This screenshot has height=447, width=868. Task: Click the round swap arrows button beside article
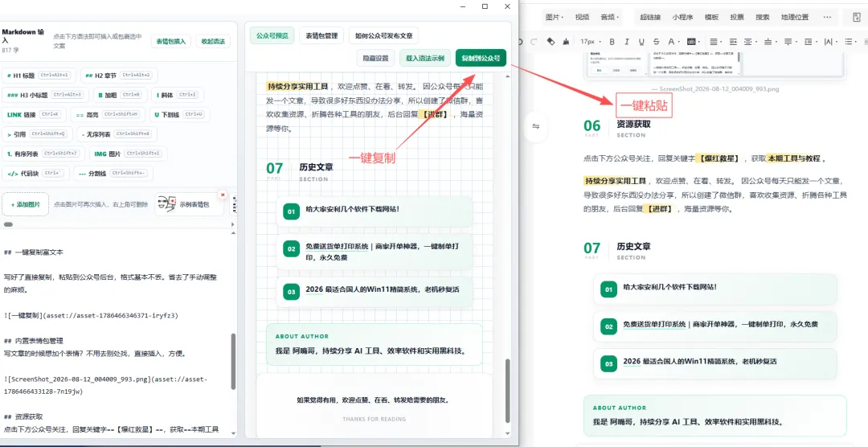536,126
